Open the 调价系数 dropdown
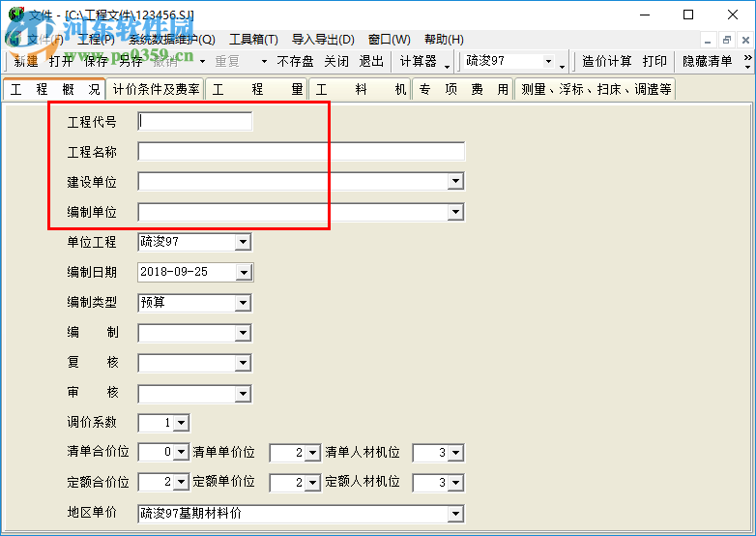756x536 pixels. [181, 423]
